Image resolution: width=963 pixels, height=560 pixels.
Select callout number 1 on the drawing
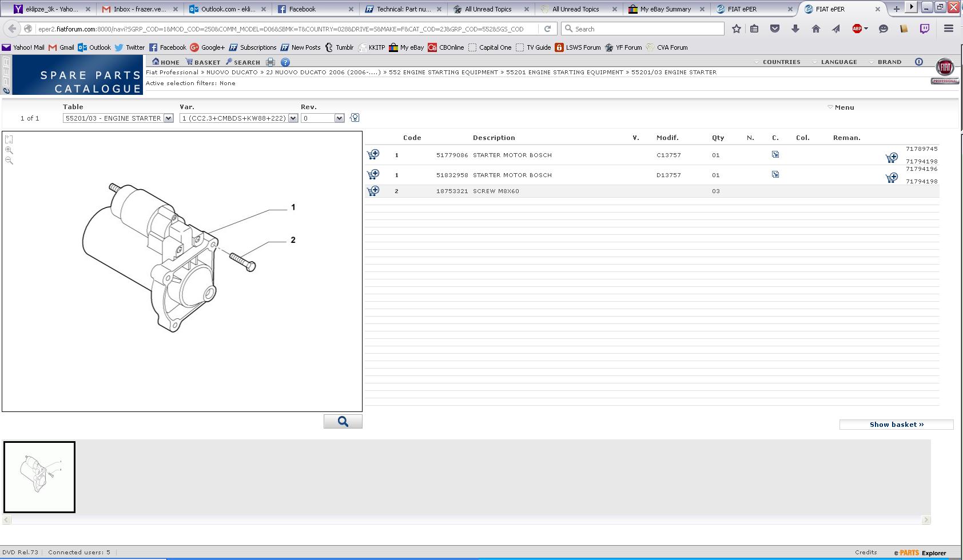click(x=293, y=207)
